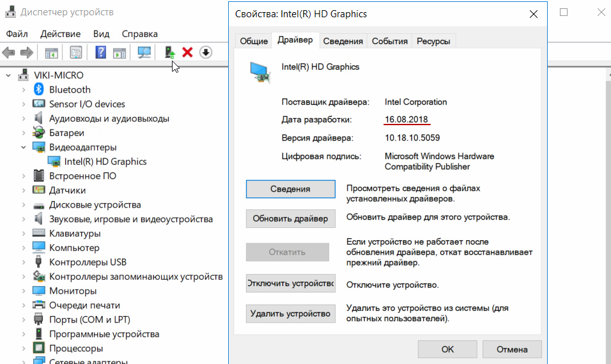Collapse the VIKI-MICRO root node
The image size is (611, 364).
8,75
